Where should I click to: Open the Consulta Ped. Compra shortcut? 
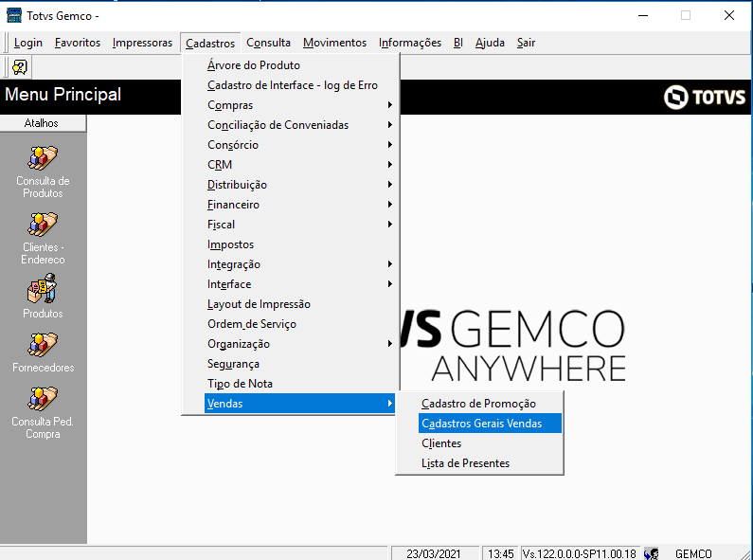(43, 412)
